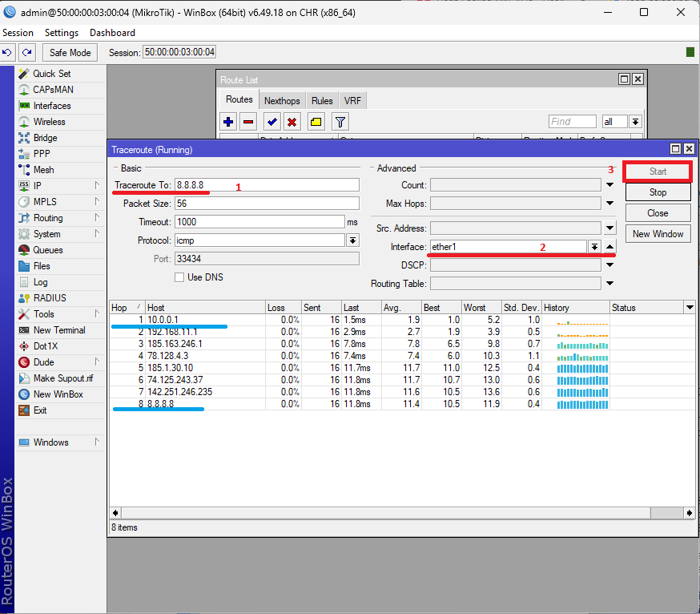The height and width of the screenshot is (614, 700).
Task: Enable the Use DNS checkbox
Action: point(180,277)
